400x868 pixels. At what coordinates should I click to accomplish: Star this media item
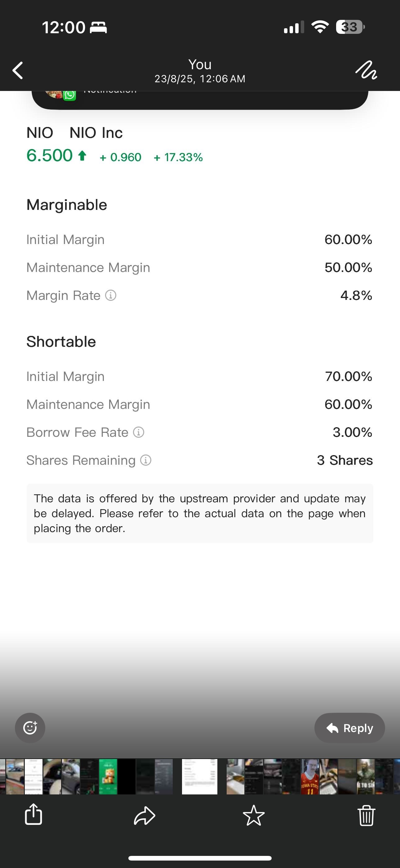coord(254,816)
